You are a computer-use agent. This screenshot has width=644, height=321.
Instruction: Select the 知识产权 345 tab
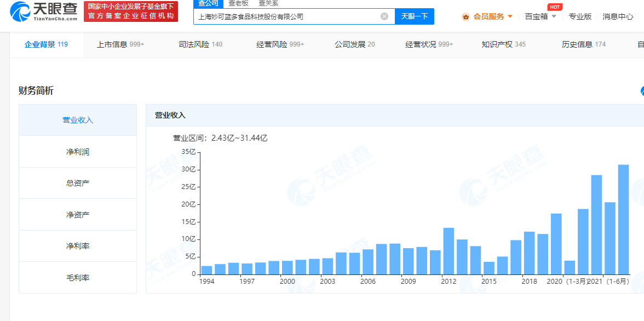click(504, 44)
